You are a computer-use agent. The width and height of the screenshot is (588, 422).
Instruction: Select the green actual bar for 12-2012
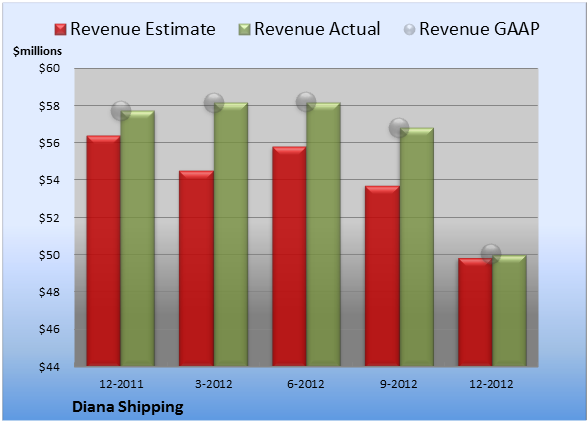509,311
